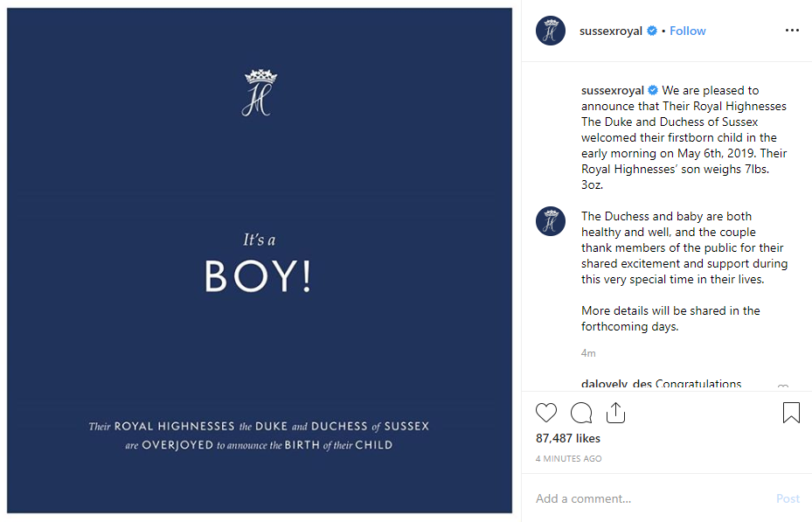Open the sussexroyal username in the caption
The image size is (812, 522).
[613, 90]
